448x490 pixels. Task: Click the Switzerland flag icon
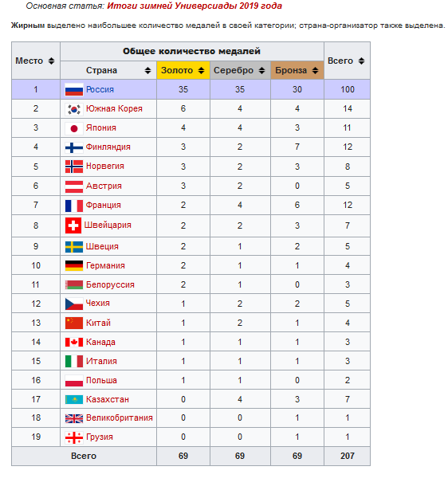click(x=73, y=225)
